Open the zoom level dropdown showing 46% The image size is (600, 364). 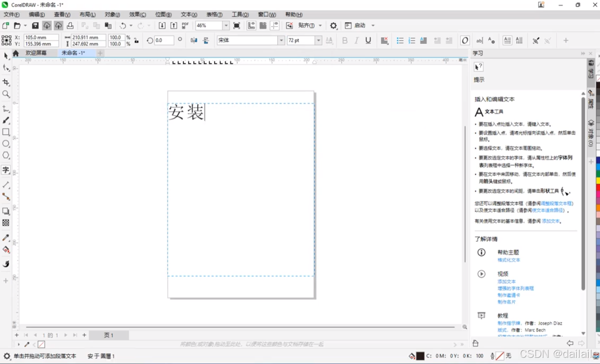pos(226,26)
